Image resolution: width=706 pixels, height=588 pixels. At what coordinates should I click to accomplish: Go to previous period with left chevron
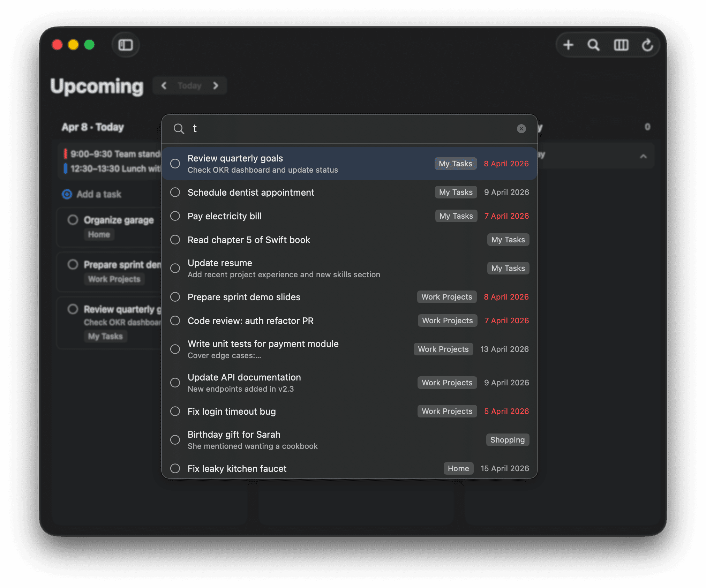[x=164, y=86]
